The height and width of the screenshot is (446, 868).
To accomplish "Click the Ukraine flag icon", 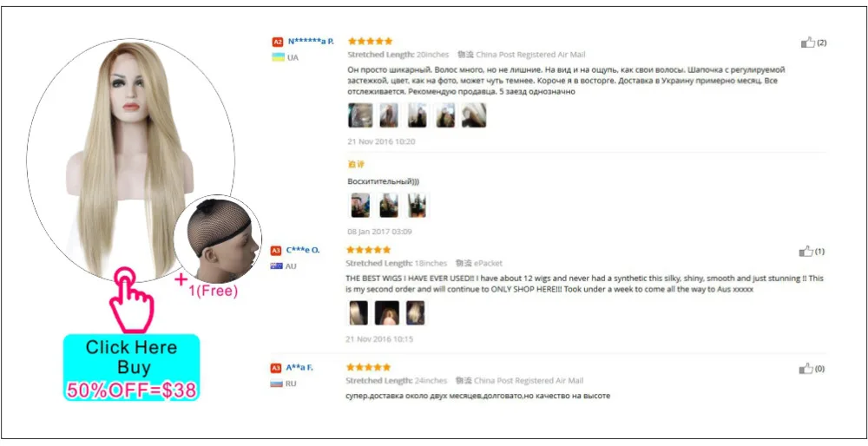I will [x=278, y=57].
